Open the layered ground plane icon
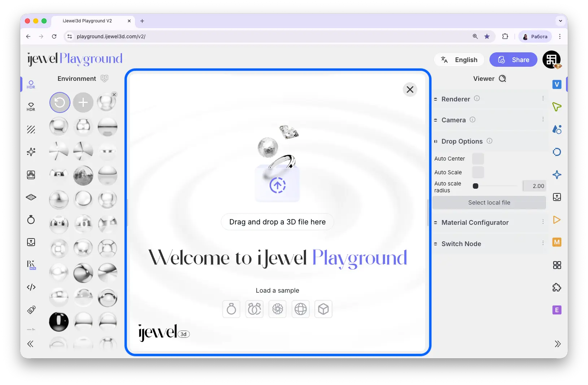The height and width of the screenshot is (385, 588). [31, 197]
